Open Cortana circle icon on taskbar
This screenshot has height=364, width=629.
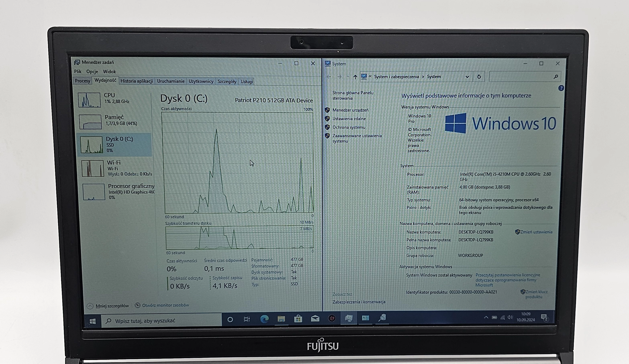(x=230, y=319)
